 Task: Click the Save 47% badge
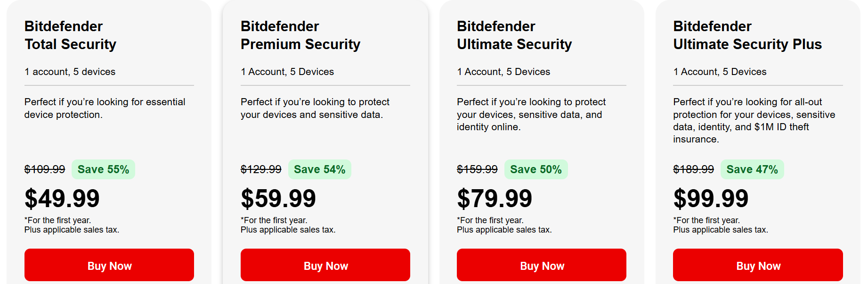coord(752,169)
